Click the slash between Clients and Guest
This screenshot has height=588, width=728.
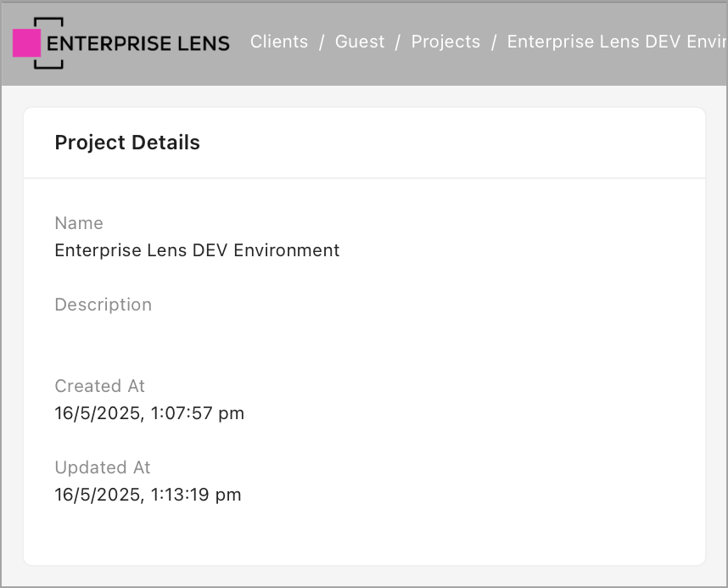pos(322,42)
